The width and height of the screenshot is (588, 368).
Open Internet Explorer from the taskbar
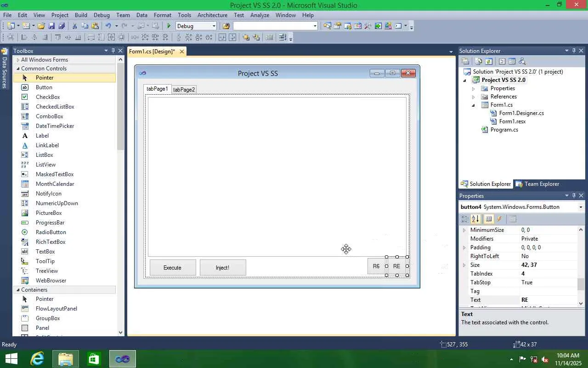[37, 359]
